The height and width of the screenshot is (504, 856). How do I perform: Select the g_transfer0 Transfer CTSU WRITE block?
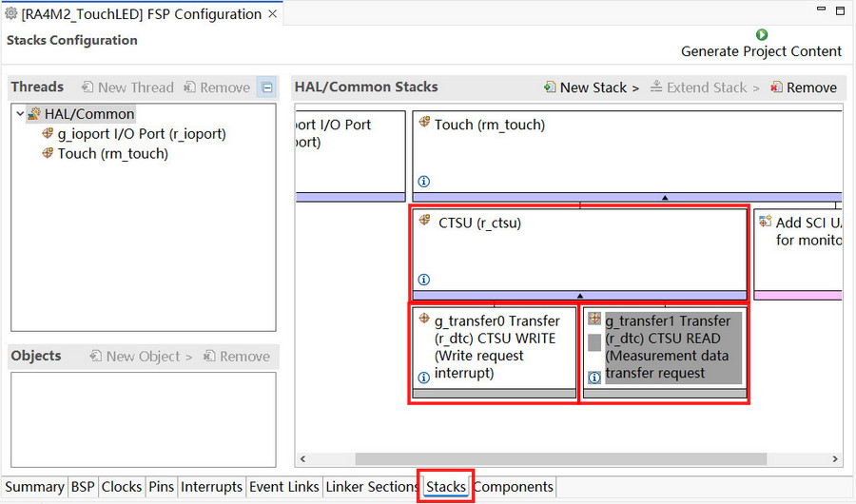tap(494, 353)
